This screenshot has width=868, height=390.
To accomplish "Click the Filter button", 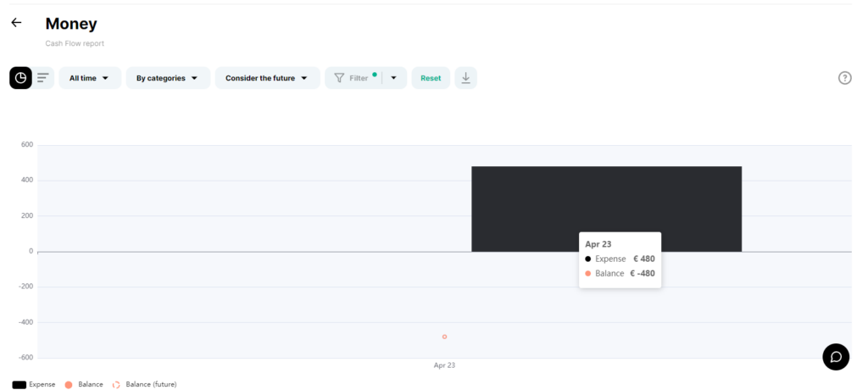I will click(353, 78).
